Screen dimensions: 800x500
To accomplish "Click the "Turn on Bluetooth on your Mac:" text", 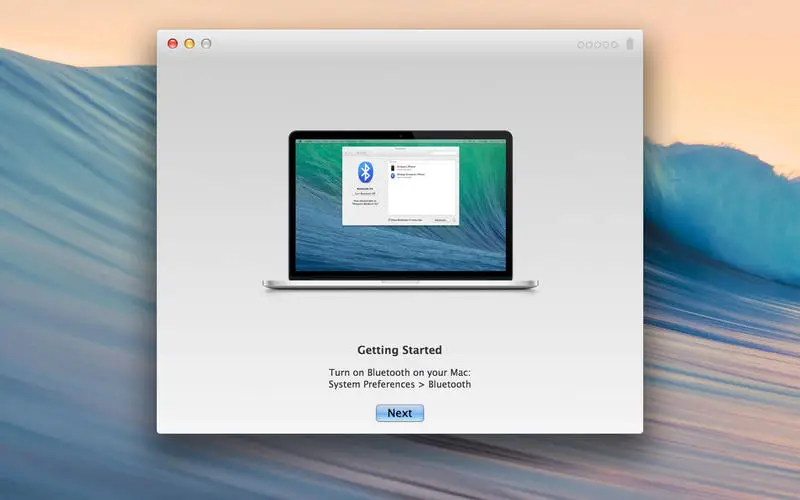I will click(399, 372).
